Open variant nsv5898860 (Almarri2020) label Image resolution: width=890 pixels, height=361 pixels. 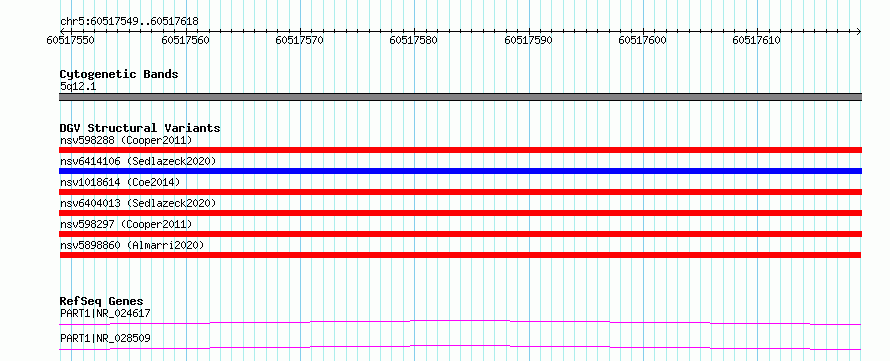click(132, 245)
